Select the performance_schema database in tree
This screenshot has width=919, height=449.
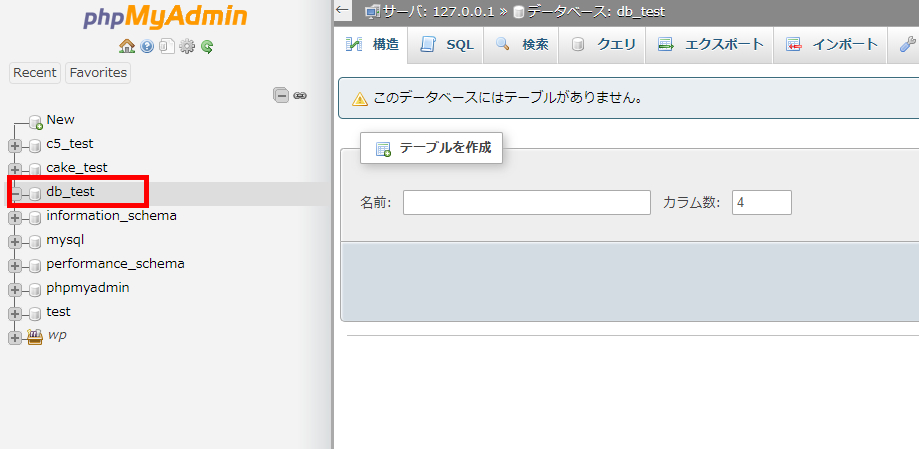pyautogui.click(x=115, y=264)
